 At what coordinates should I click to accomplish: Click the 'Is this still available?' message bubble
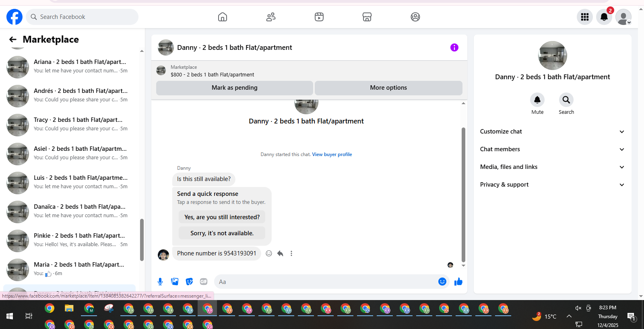(x=204, y=179)
